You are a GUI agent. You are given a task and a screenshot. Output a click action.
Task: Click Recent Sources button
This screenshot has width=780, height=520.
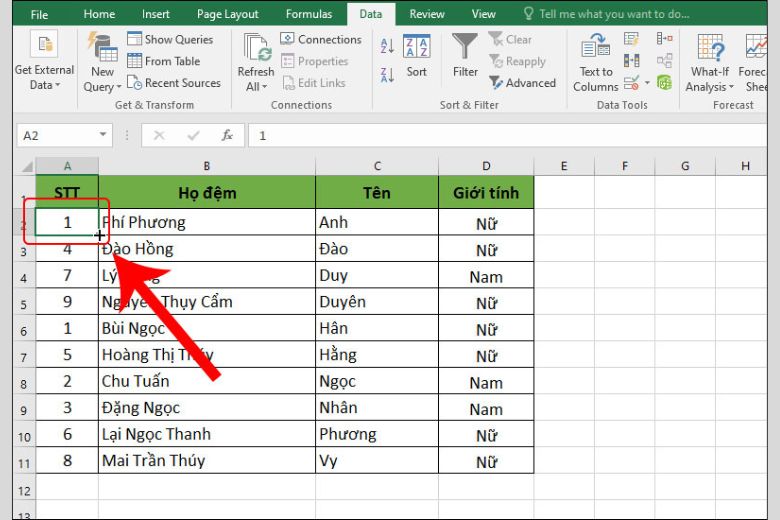click(x=173, y=83)
